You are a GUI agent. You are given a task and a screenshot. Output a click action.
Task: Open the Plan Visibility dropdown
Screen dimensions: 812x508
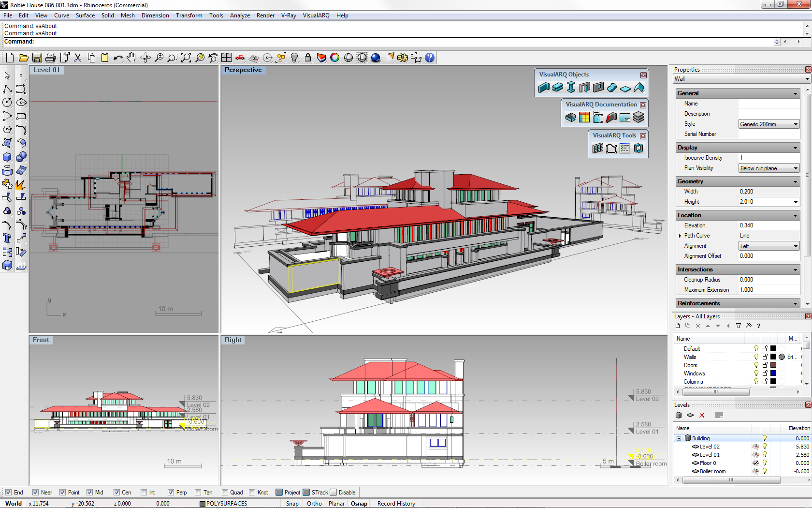point(769,168)
